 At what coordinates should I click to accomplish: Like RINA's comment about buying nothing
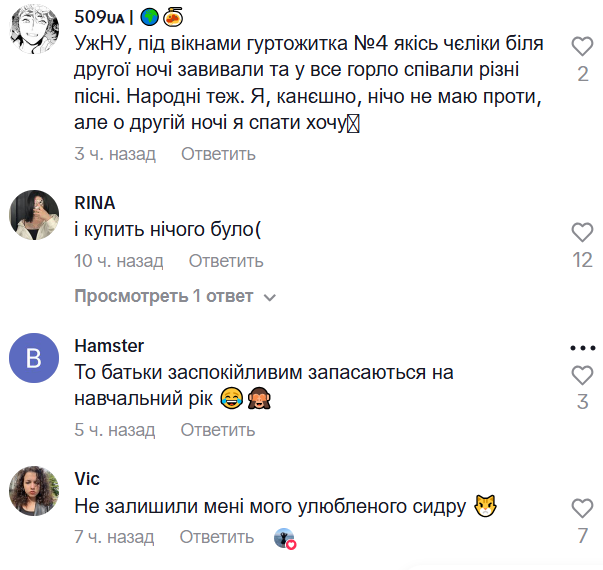point(582,233)
